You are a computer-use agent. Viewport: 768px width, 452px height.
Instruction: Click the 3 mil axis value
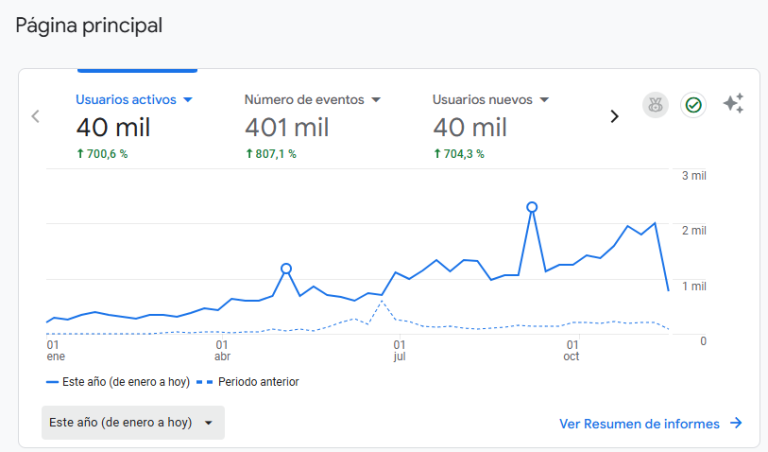694,176
